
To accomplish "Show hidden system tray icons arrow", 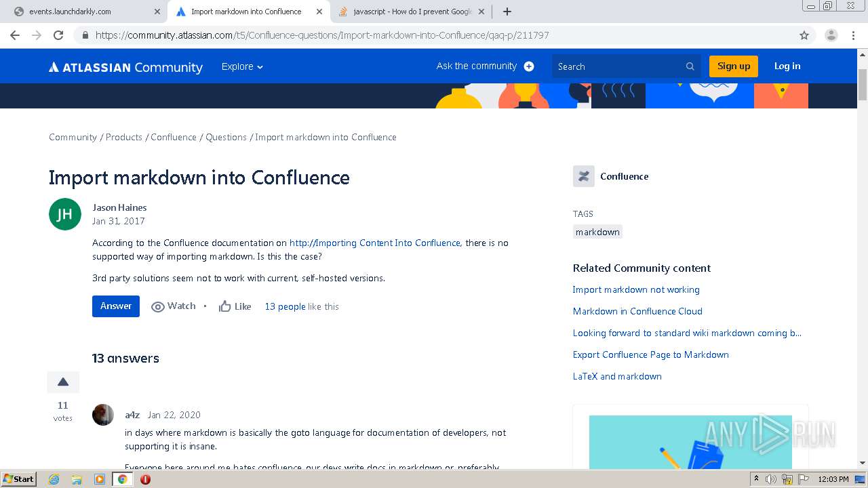I will click(x=756, y=479).
